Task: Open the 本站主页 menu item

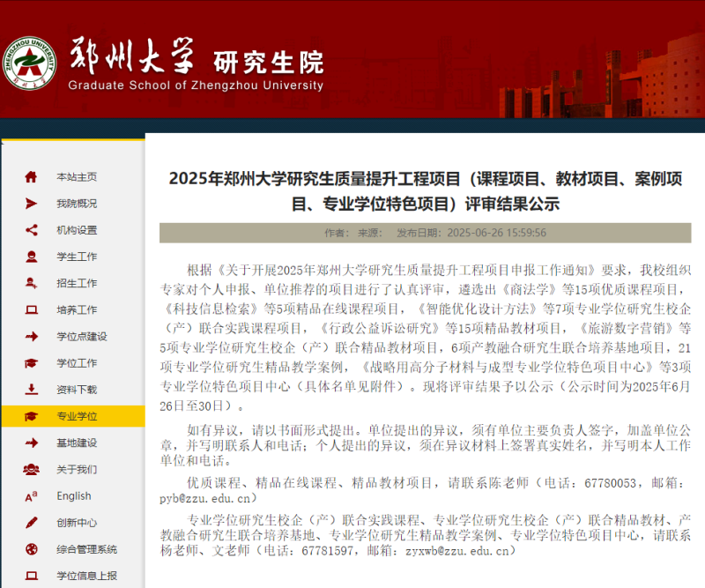Action: tap(77, 177)
